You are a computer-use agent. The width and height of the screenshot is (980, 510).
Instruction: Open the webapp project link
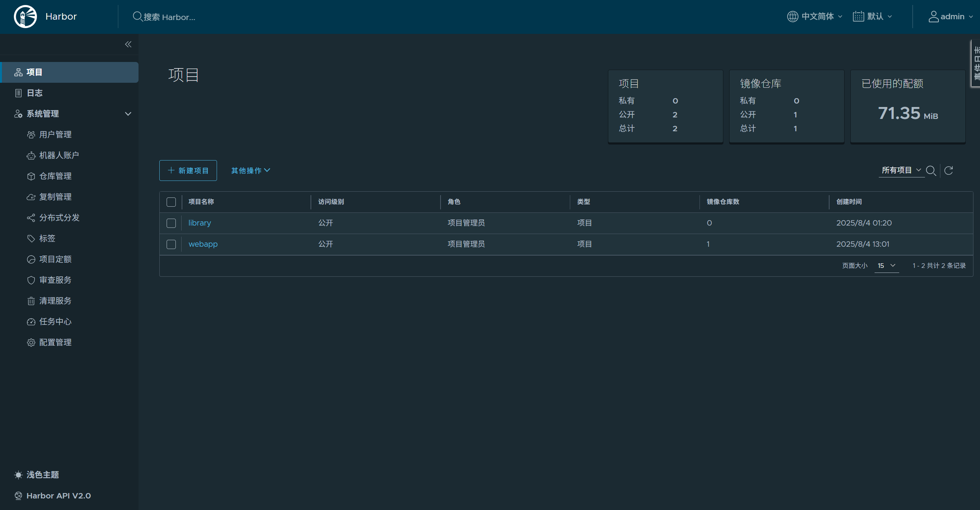pyautogui.click(x=203, y=244)
